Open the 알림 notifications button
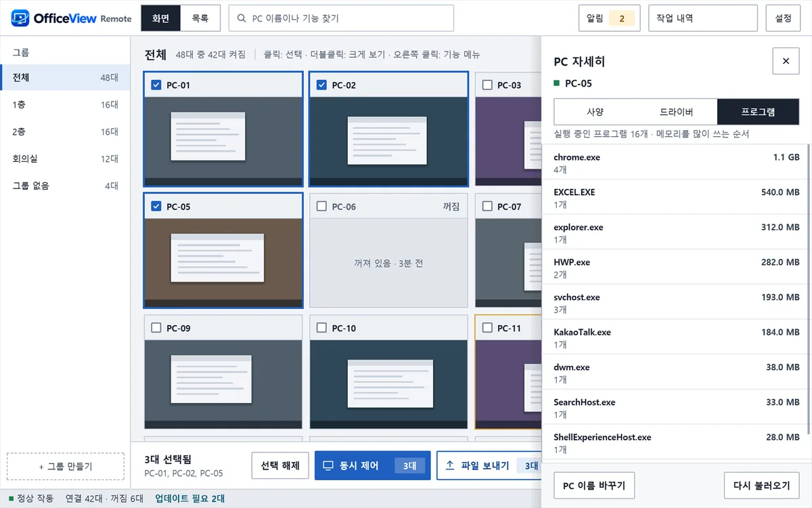The height and width of the screenshot is (508, 812). click(x=609, y=18)
